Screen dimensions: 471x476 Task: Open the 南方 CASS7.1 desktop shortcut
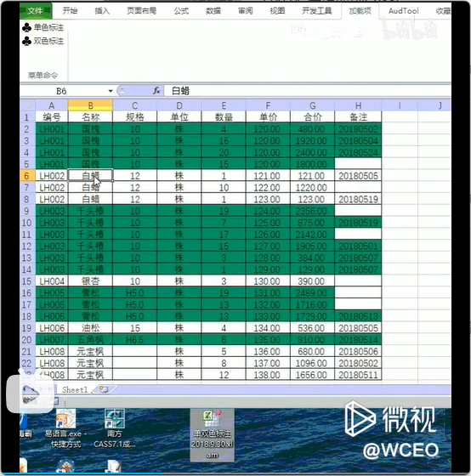115,428
